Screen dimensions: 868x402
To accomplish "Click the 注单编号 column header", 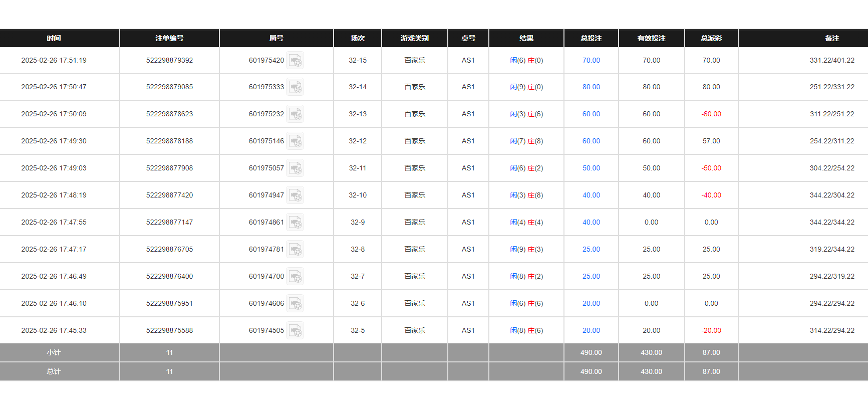I will [x=169, y=38].
